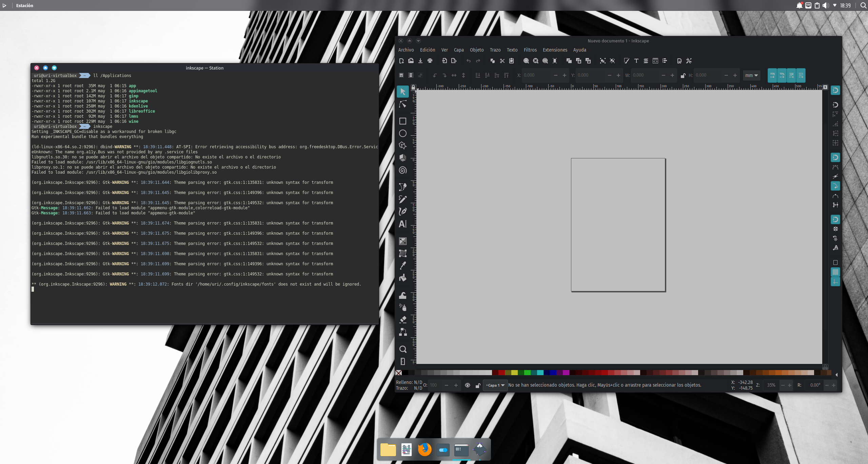868x464 pixels.
Task: Select the Ellipse tool
Action: click(403, 133)
